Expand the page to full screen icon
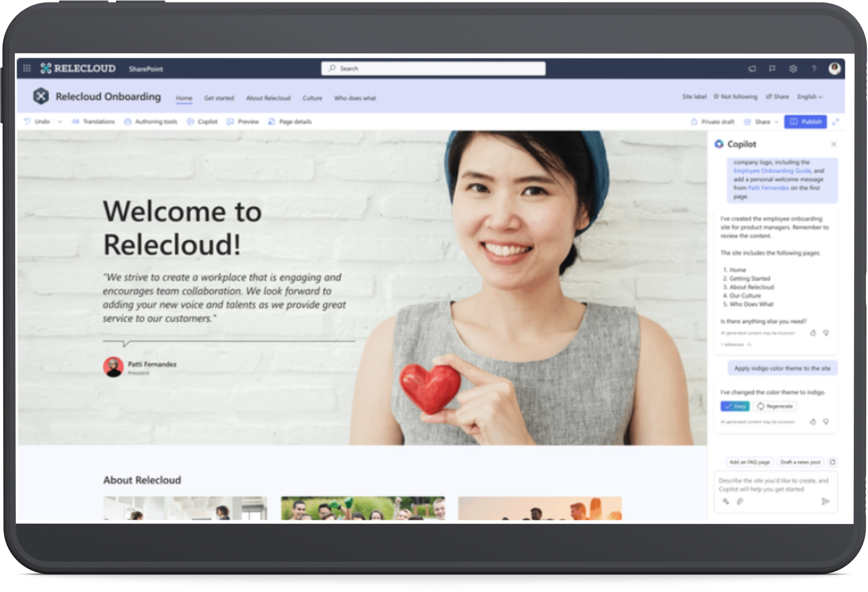The width and height of the screenshot is (868, 592). pyautogui.click(x=835, y=122)
